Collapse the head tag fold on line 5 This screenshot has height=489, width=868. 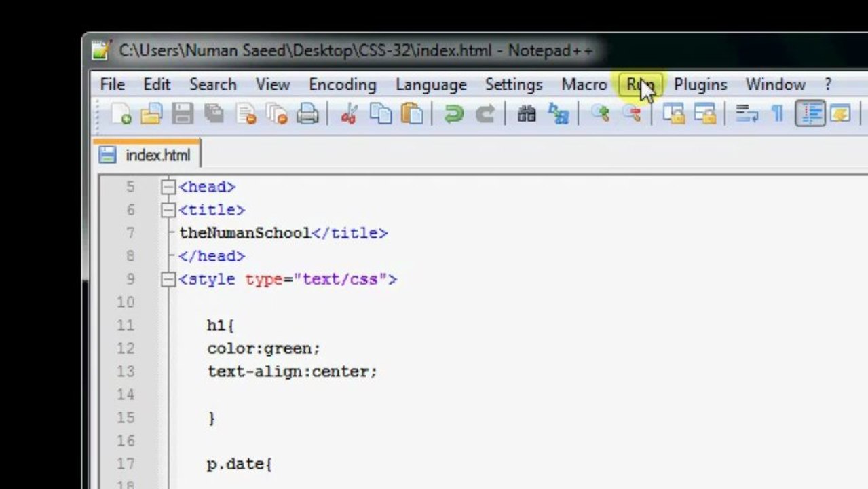[x=168, y=187]
